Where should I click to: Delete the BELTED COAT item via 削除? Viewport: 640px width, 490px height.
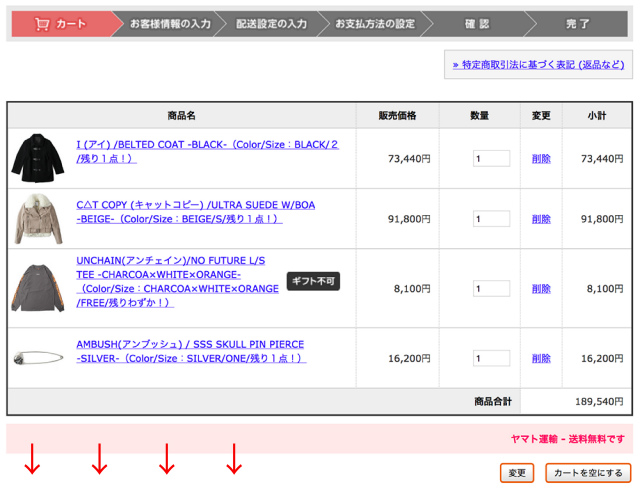pos(541,158)
